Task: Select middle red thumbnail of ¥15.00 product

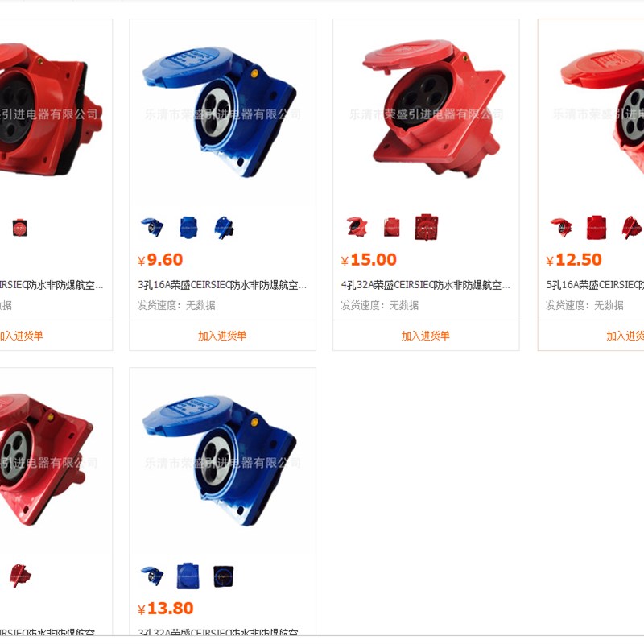Action: [x=391, y=227]
